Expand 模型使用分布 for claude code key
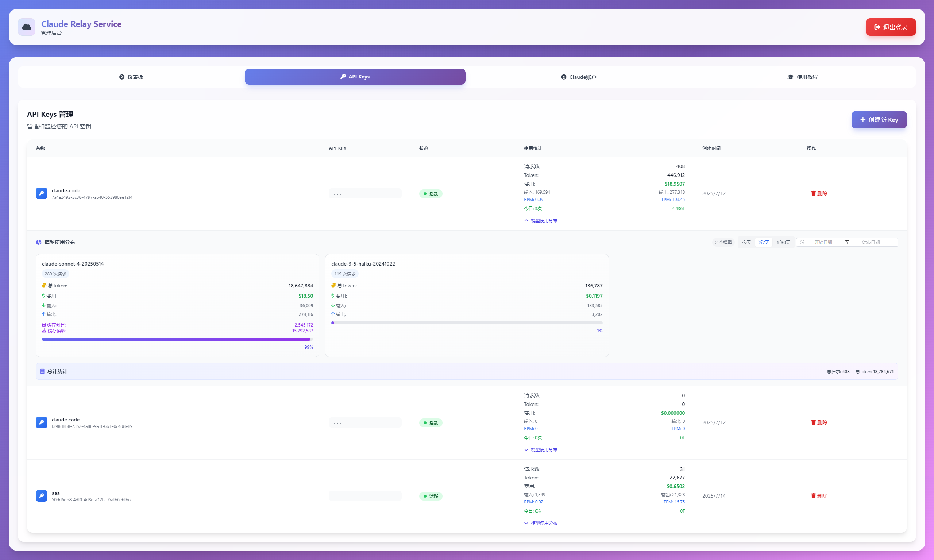This screenshot has width=934, height=560. (x=540, y=449)
